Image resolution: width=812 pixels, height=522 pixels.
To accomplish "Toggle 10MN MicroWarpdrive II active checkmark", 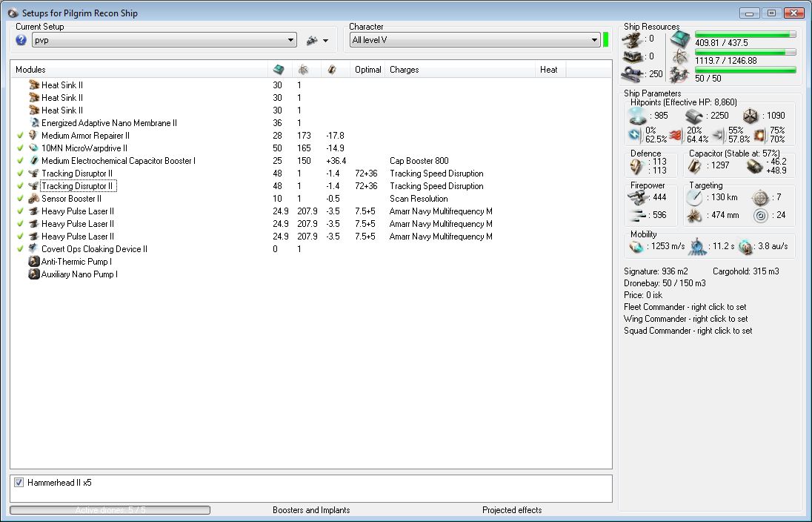I will [20, 148].
